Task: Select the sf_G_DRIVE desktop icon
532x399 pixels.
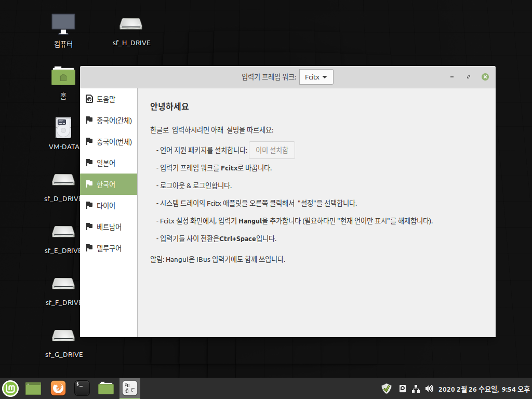Action: tap(64, 343)
